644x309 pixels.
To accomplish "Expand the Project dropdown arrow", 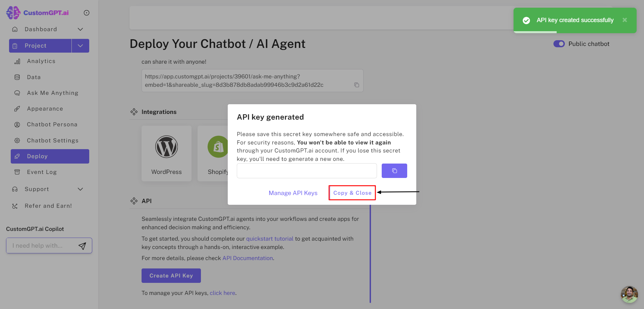I will (x=80, y=46).
